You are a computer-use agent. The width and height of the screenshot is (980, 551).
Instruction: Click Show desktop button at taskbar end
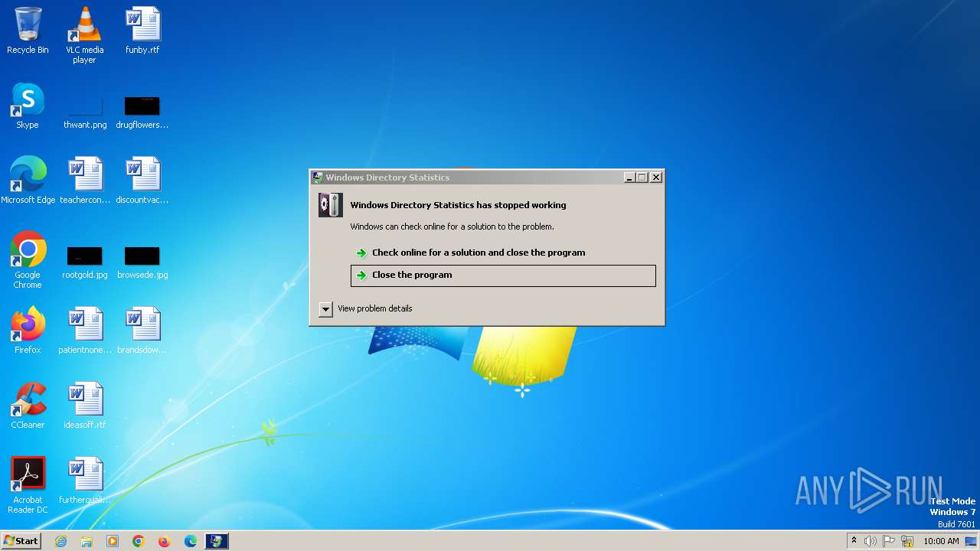(x=972, y=541)
